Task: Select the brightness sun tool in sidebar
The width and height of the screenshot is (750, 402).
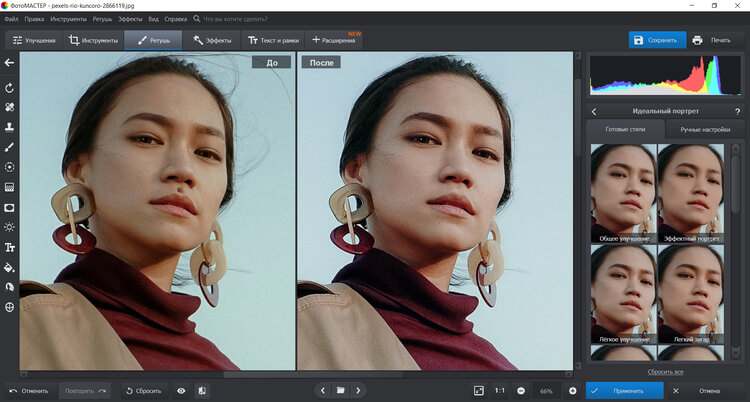Action: click(x=9, y=227)
